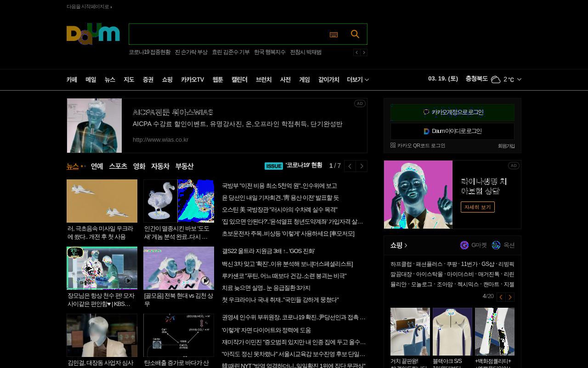Click the weather cloud icon
Viewport: 588px width, 368px height.
click(x=496, y=80)
